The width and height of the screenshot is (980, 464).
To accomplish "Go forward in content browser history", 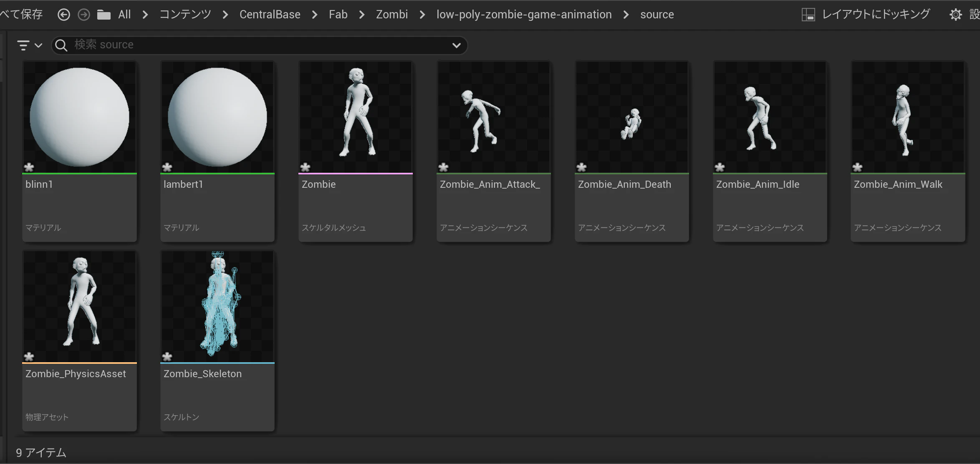I will point(84,15).
